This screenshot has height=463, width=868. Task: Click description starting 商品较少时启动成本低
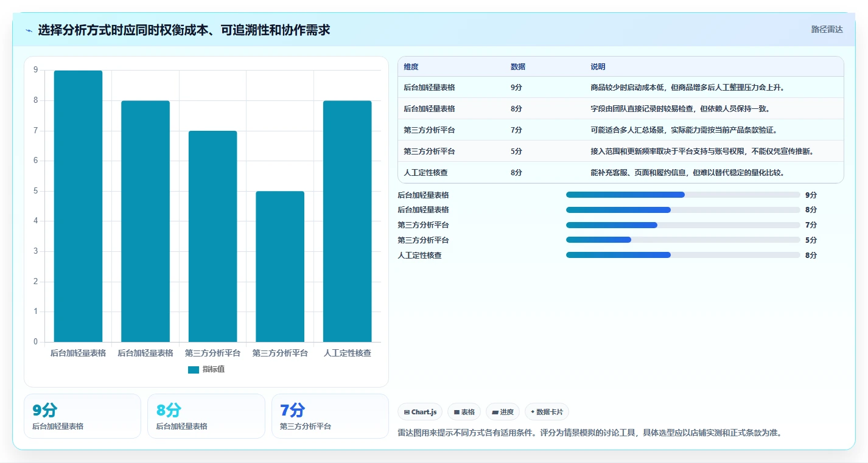point(687,88)
